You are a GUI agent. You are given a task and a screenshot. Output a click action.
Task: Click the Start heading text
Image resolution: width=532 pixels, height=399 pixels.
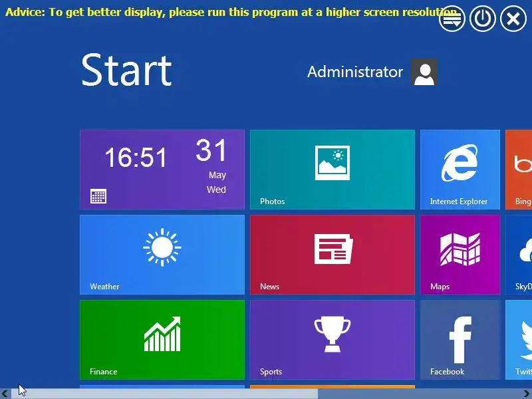(126, 70)
